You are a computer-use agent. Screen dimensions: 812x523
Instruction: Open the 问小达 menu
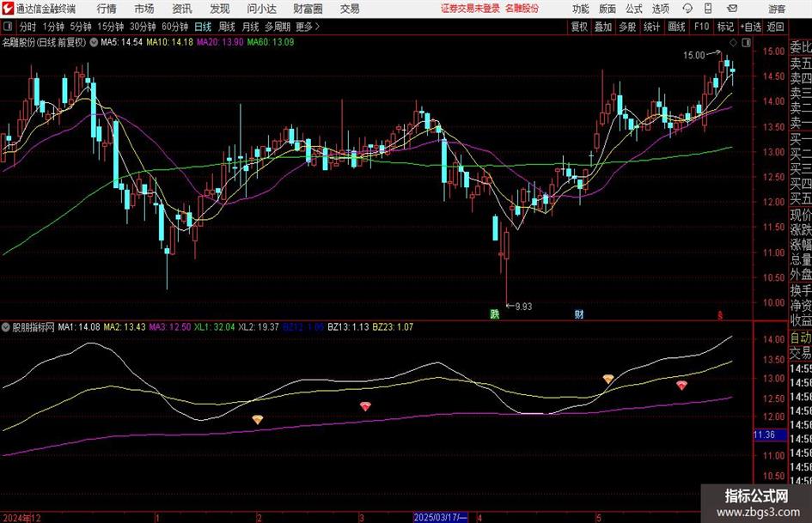tap(261, 9)
